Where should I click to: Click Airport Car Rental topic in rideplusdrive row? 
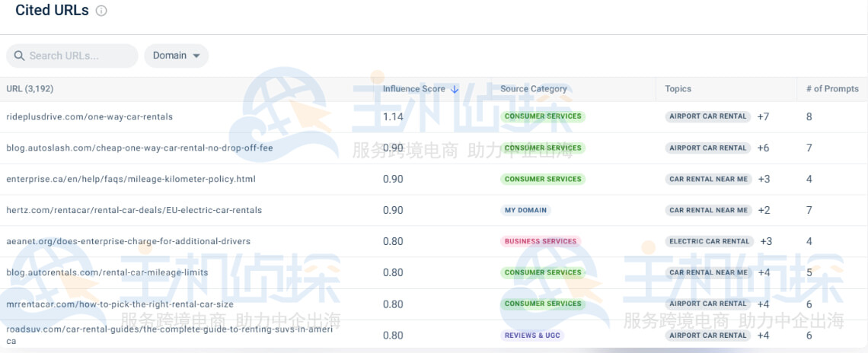point(708,116)
